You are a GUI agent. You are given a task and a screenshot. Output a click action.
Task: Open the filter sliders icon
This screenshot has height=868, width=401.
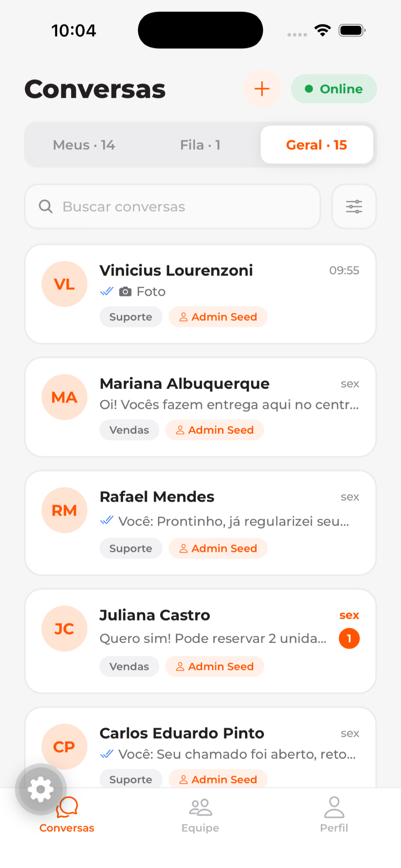[x=354, y=207]
